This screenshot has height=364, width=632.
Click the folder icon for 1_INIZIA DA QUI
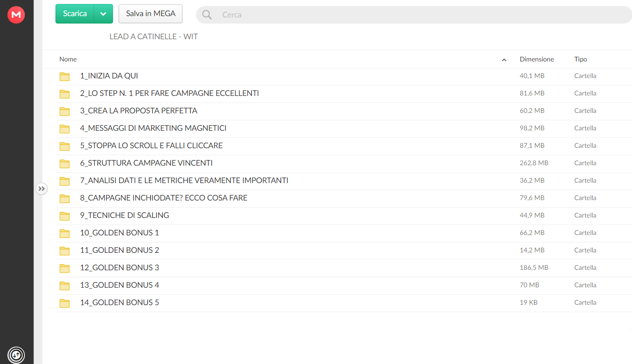pyautogui.click(x=65, y=77)
